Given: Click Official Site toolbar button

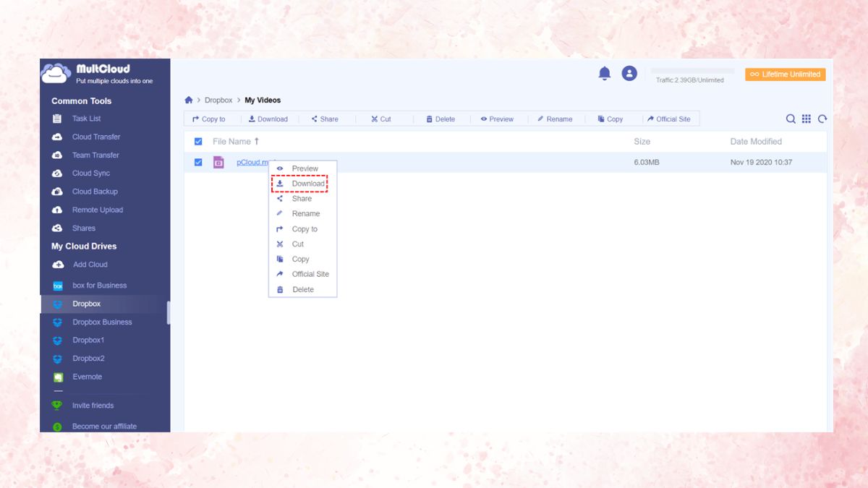Looking at the screenshot, I should [x=669, y=119].
